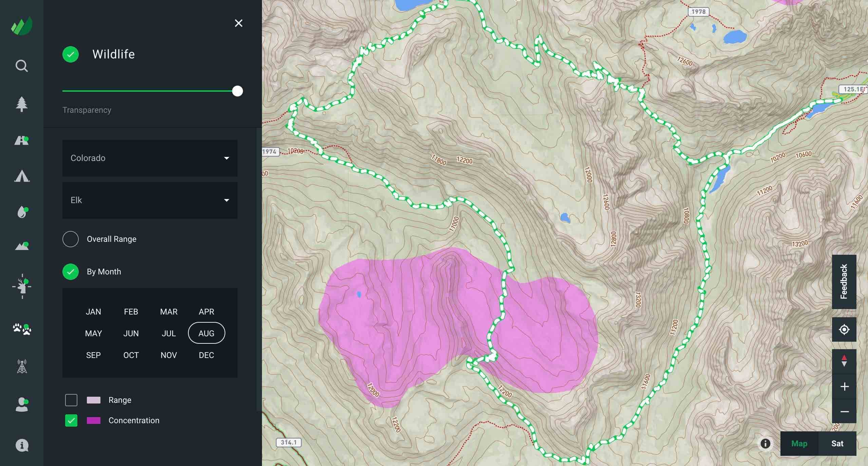
Task: Open the deer crosshair hunting icon
Action: coord(22,286)
